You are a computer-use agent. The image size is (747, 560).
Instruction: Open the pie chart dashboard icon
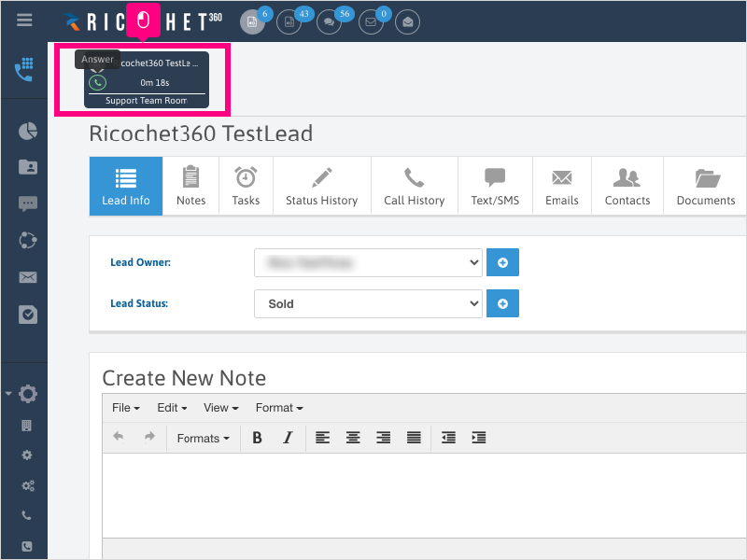click(x=28, y=131)
